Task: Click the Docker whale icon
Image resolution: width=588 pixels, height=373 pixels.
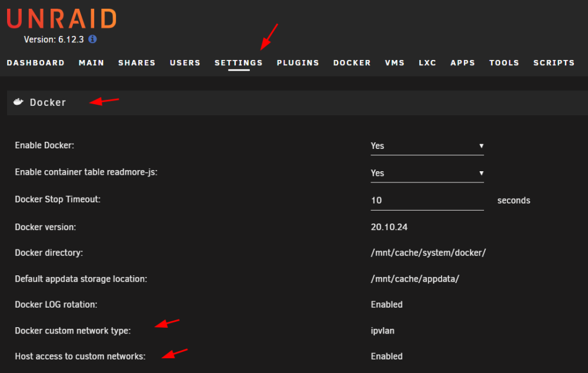Action: click(18, 102)
